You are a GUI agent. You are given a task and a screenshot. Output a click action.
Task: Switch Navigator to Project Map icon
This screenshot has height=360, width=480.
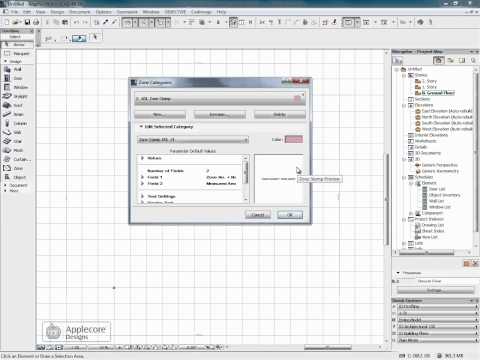pyautogui.click(x=439, y=60)
